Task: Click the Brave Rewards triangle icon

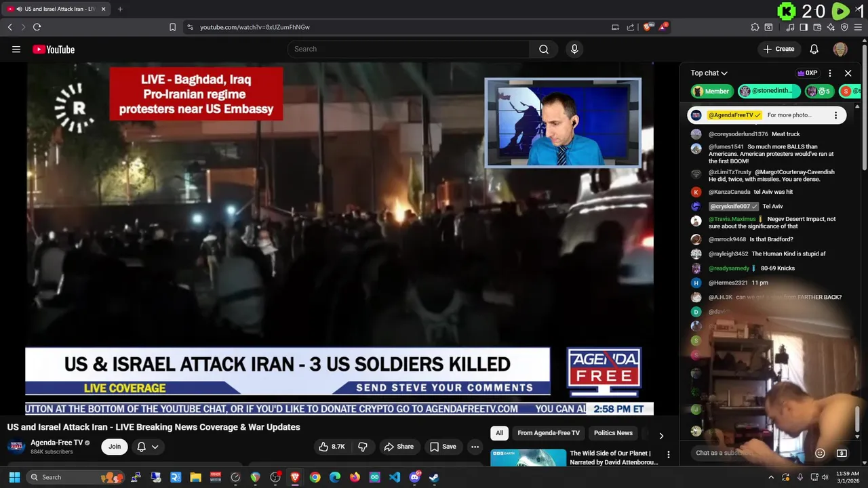Action: pos(663,27)
